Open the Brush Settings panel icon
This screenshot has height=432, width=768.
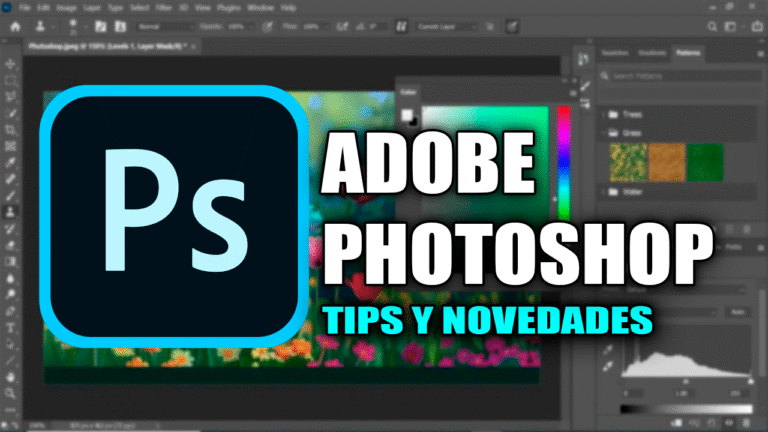click(101, 26)
